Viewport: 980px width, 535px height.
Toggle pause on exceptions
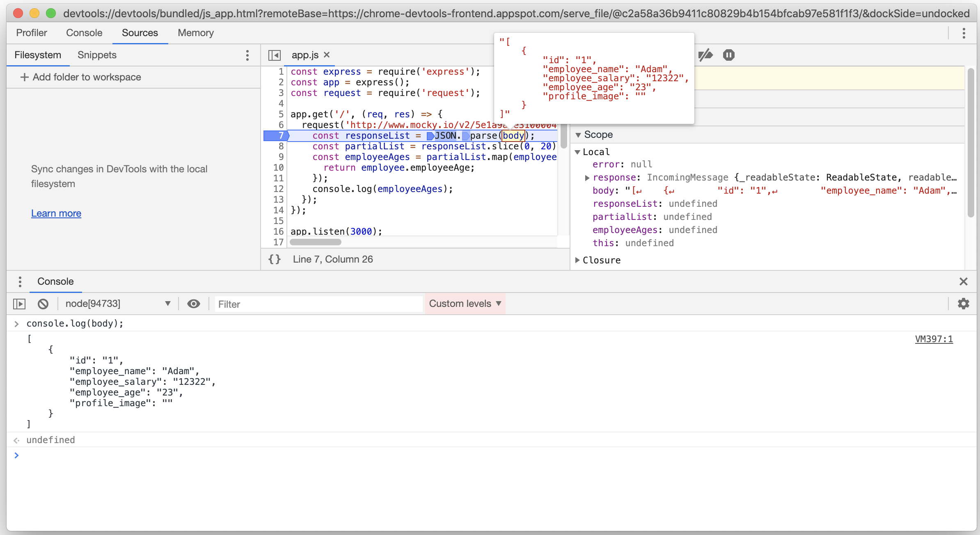point(729,55)
